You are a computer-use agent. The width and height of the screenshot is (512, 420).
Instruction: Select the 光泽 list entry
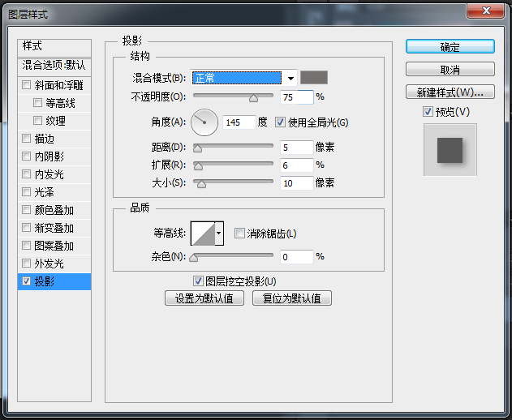[x=54, y=192]
